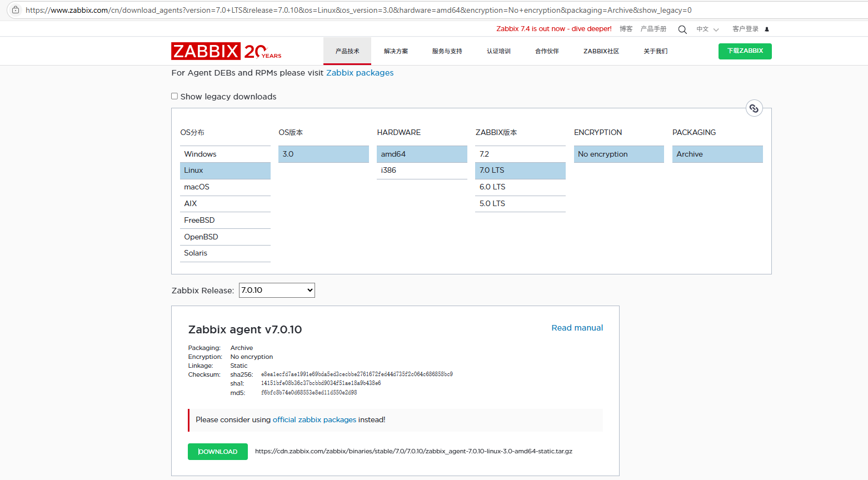
Task: Copy permalink via chain link icon
Action: tap(754, 108)
